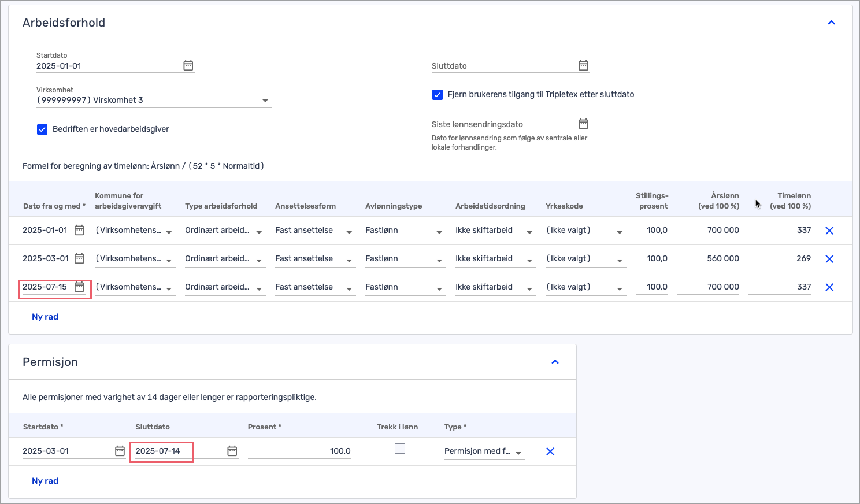This screenshot has height=504, width=860.
Task: Delete the employment row with Årslønn 560 000
Action: pos(829,259)
